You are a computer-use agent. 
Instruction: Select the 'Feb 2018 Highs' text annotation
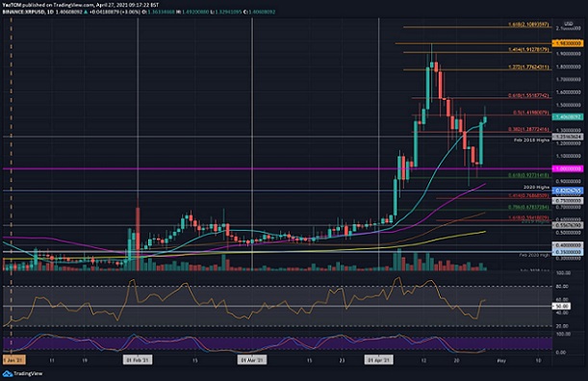(531, 140)
